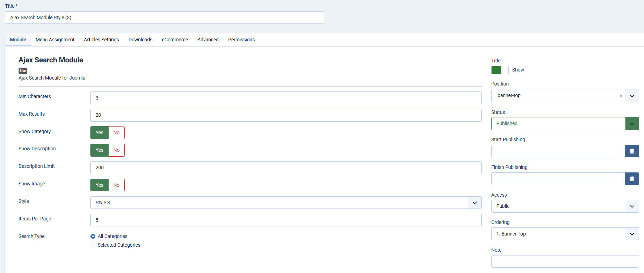Open the Position dropdown arrow
Viewport: 644px width, 273px height.
632,96
